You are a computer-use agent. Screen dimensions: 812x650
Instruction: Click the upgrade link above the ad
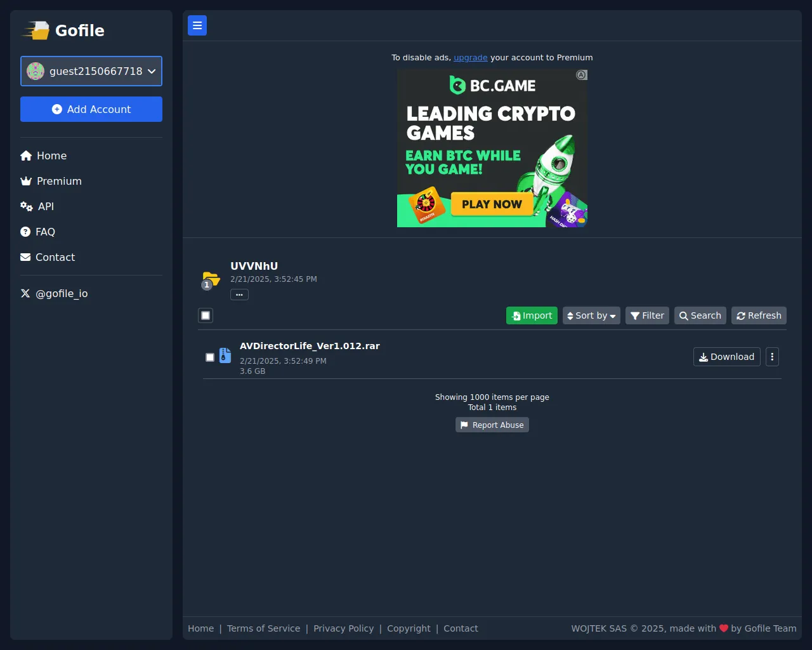tap(470, 57)
